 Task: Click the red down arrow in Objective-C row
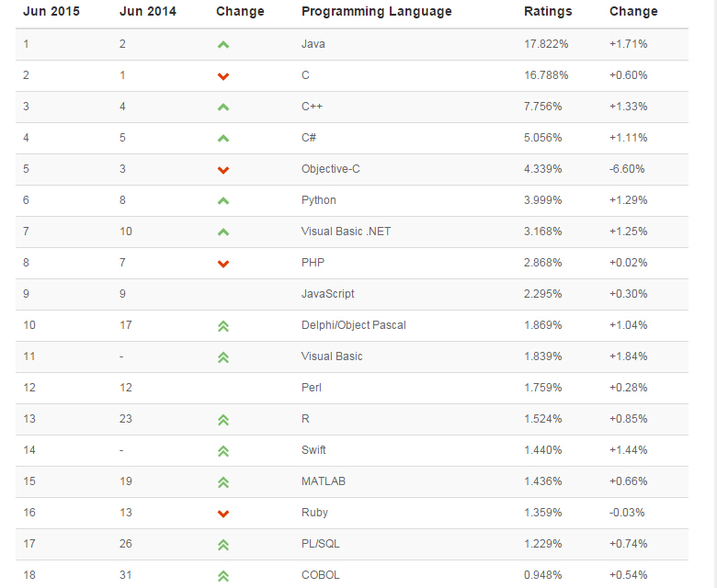click(x=222, y=170)
